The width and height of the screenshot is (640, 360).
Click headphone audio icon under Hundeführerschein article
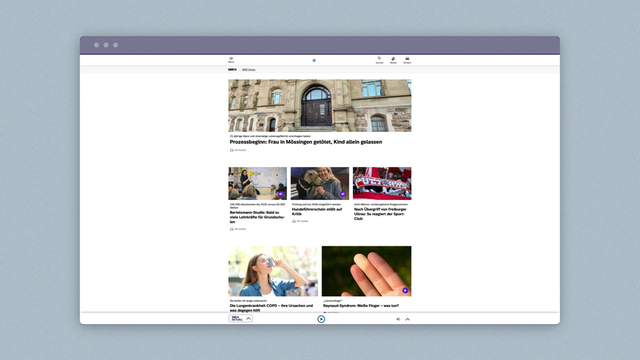(294, 221)
